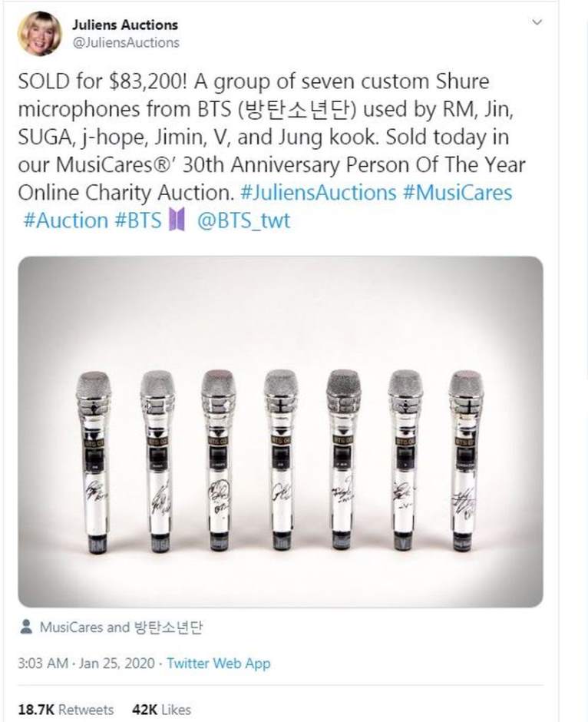This screenshot has height=722, width=588.
Task: Open the Twitter Web App source link
Action: click(219, 663)
